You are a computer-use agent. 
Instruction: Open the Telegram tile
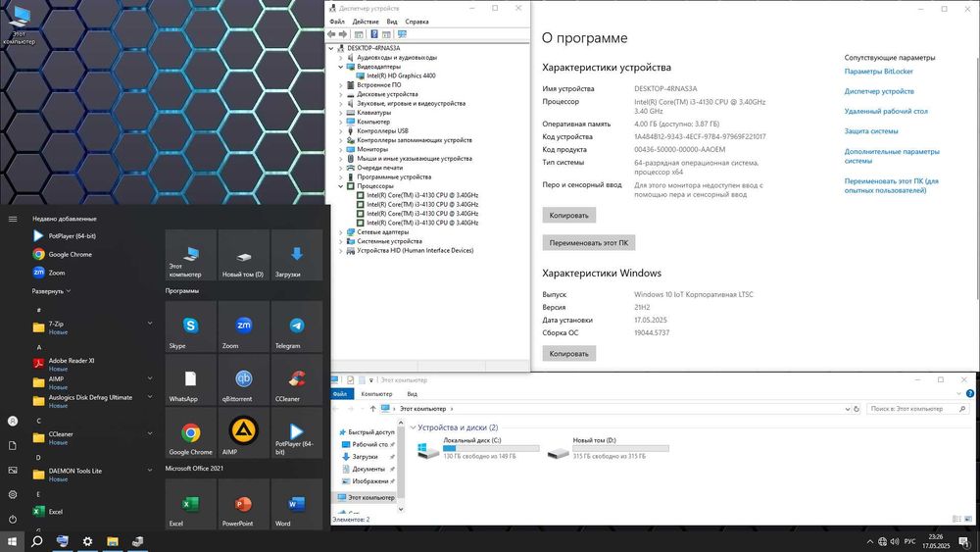tap(297, 326)
